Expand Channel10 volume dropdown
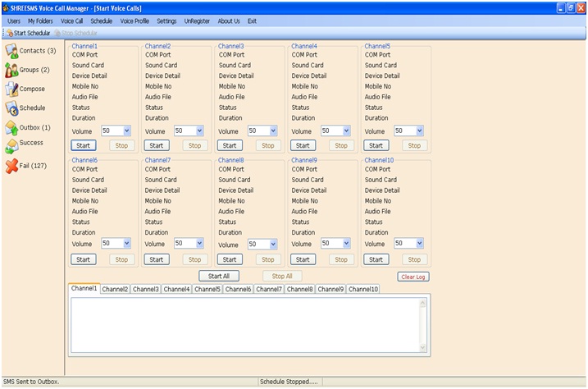This screenshot has height=389, width=588. pyautogui.click(x=419, y=243)
